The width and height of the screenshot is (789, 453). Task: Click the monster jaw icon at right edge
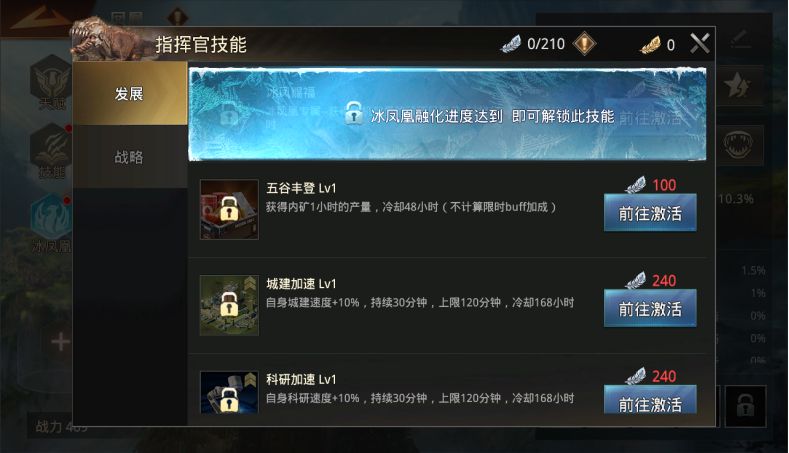[x=739, y=145]
